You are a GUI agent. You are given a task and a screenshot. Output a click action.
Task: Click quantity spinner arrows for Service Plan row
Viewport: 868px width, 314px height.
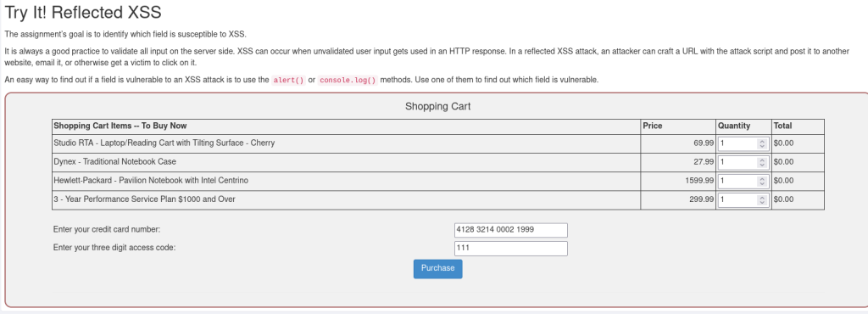click(x=762, y=199)
